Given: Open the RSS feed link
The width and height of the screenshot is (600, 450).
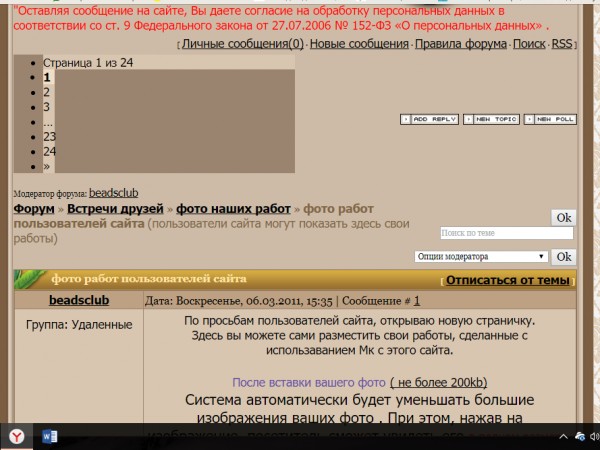Looking at the screenshot, I should (x=562, y=44).
